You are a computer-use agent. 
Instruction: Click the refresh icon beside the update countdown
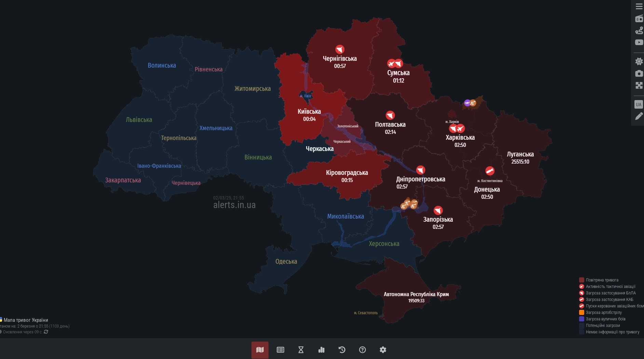(x=46, y=332)
